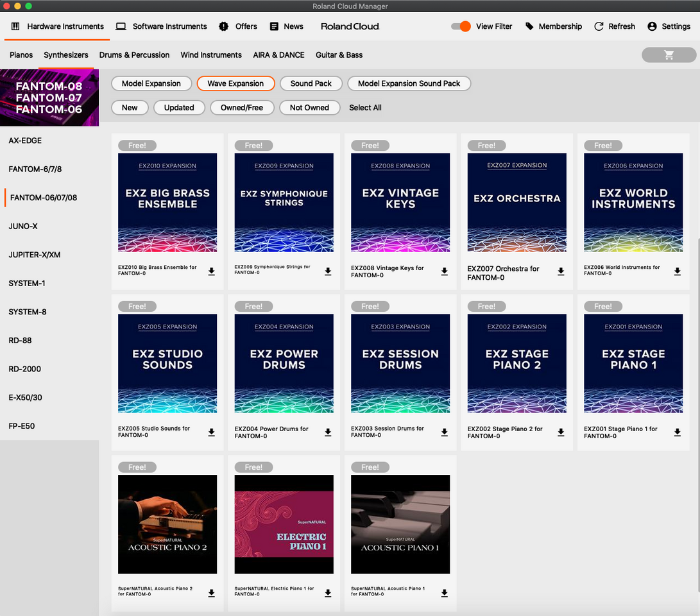Toggle the New filter
Viewport: 700px width, 616px height.
[130, 108]
